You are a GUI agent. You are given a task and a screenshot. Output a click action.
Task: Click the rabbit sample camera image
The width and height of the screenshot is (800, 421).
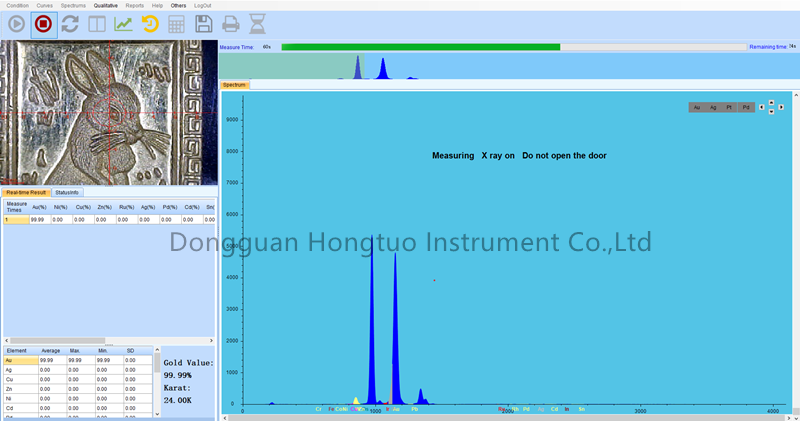click(109, 112)
